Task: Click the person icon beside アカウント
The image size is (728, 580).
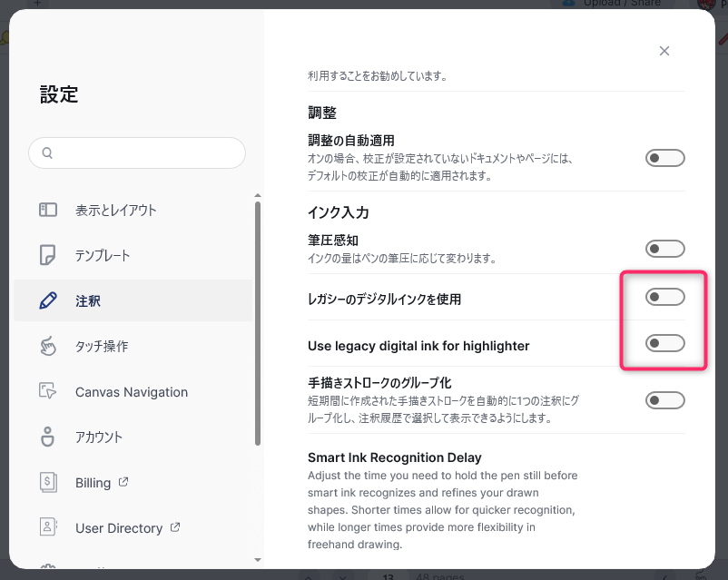Action: coord(48,437)
